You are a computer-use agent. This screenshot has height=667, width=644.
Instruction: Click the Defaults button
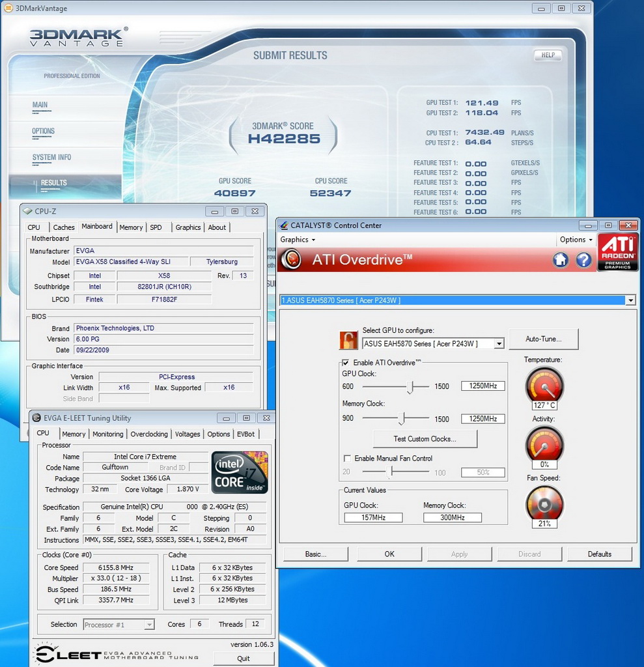[x=600, y=554]
